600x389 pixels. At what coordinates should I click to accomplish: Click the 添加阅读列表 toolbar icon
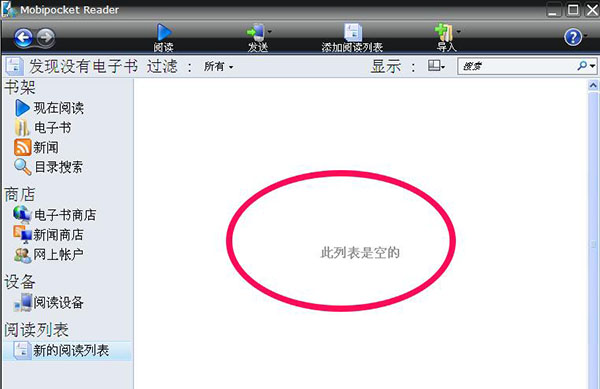(352, 32)
